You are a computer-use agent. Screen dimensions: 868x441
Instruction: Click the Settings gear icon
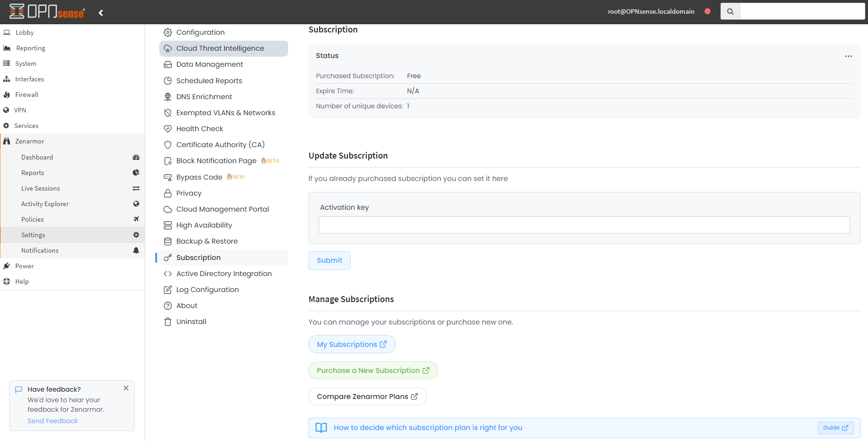coord(136,235)
